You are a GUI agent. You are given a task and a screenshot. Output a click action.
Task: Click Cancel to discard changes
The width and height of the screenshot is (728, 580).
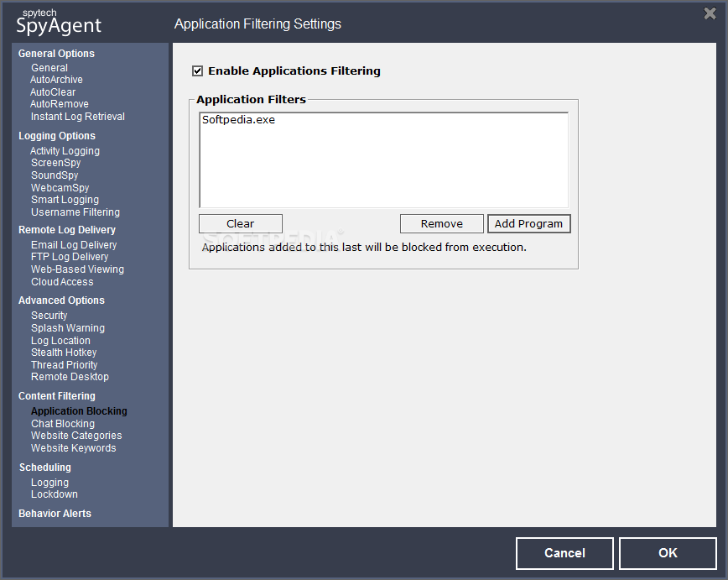tap(564, 553)
